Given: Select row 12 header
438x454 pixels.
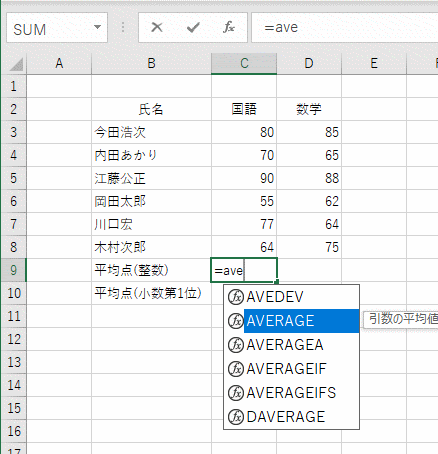Looking at the screenshot, I should pos(14,339).
